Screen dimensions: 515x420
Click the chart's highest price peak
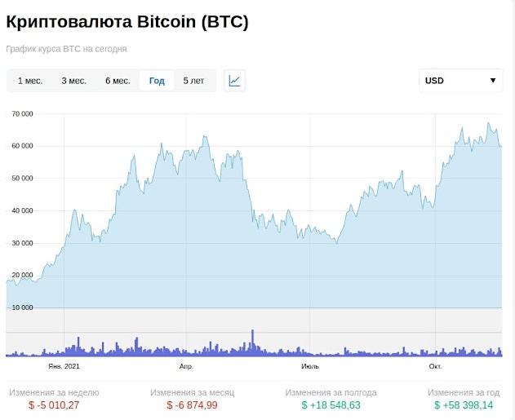488,123
